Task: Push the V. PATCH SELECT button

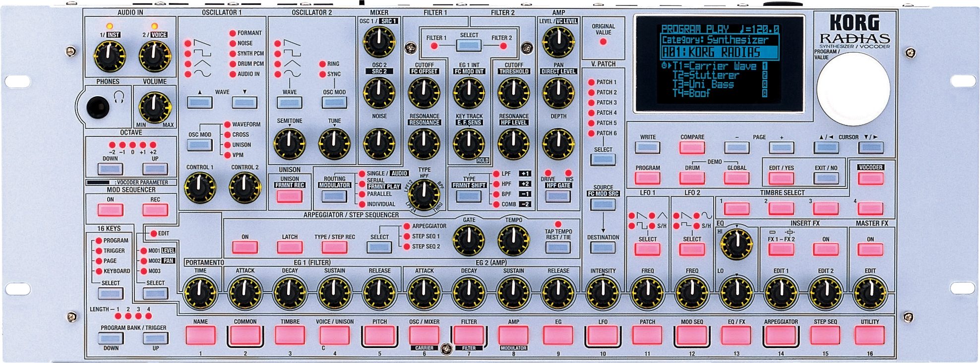Action: (x=603, y=160)
